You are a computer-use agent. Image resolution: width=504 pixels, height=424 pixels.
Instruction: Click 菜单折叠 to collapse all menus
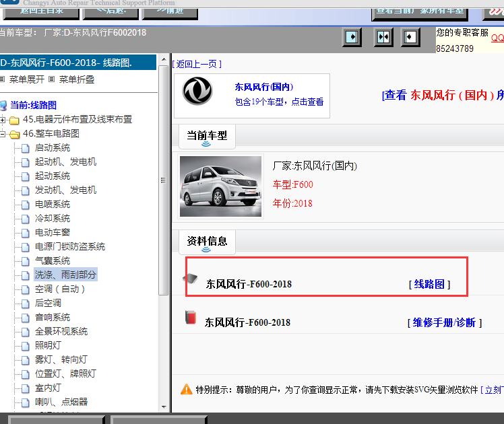coord(77,79)
